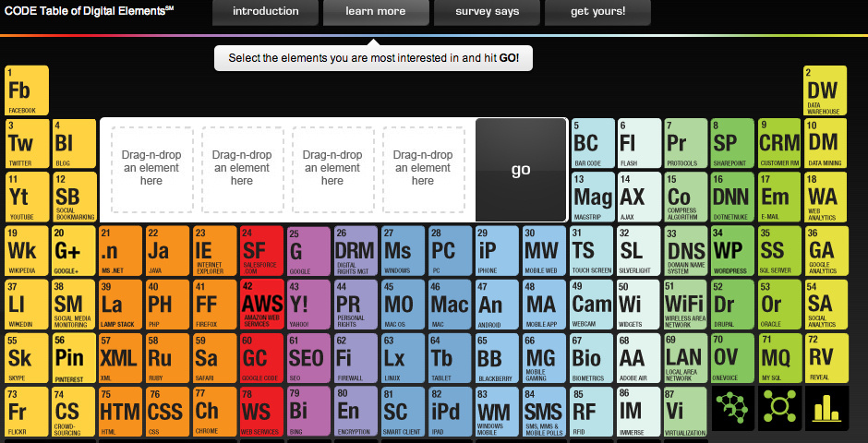868x443 pixels.
Task: Click the first Drag-n-drop slot
Action: coord(151,169)
